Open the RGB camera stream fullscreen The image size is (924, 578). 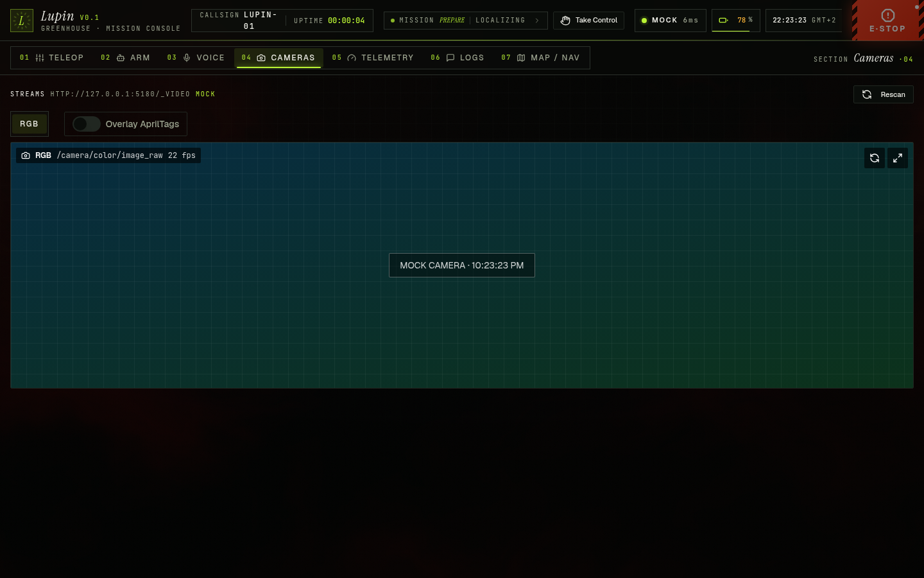coord(898,158)
